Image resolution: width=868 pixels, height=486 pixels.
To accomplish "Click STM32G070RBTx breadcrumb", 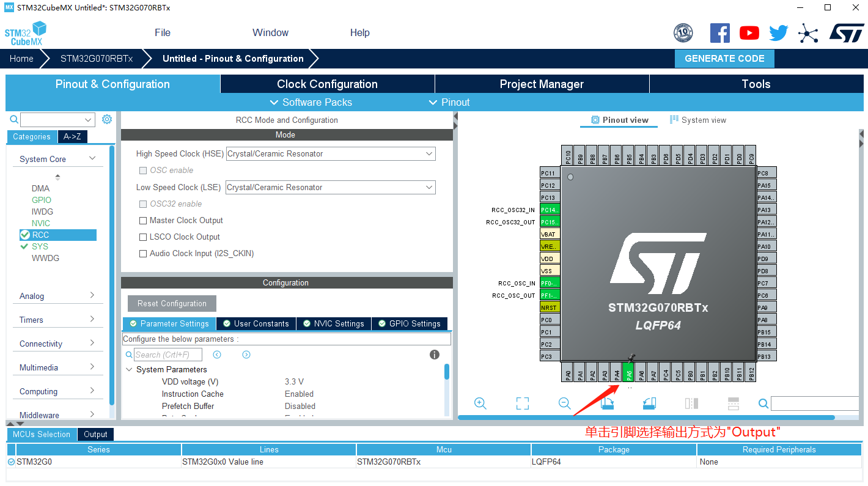I will click(97, 59).
